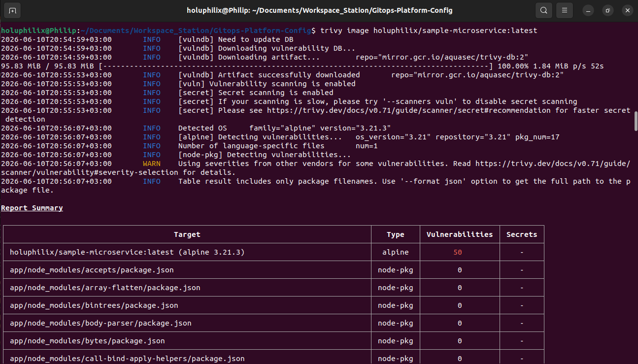Click the secrets dash in bytes row
This screenshot has height=364, width=638.
coord(522,341)
